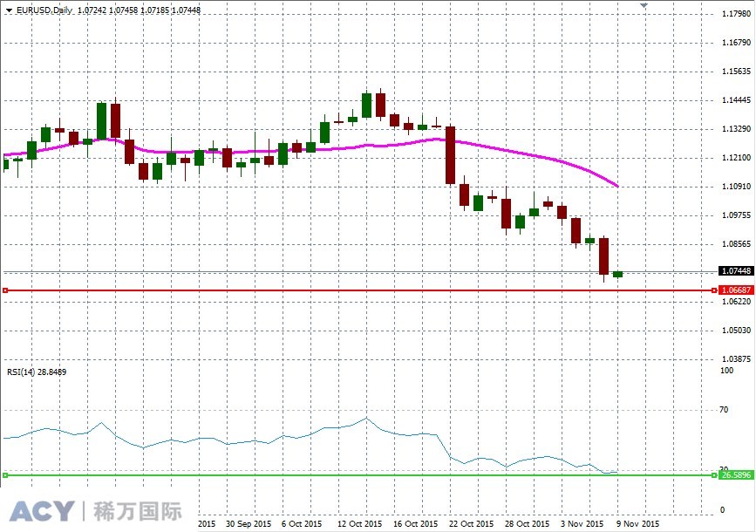Click the current price tag 1.07448
The width and height of the screenshot is (756, 532).
tap(735, 270)
